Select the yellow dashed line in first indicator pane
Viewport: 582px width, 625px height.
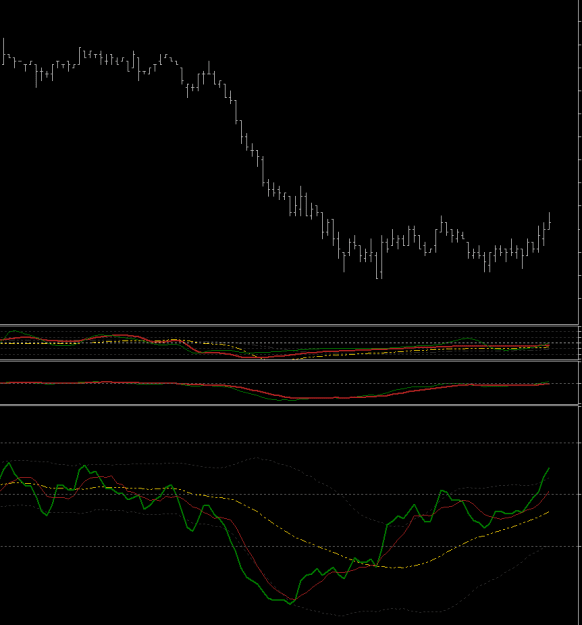(x=239, y=350)
